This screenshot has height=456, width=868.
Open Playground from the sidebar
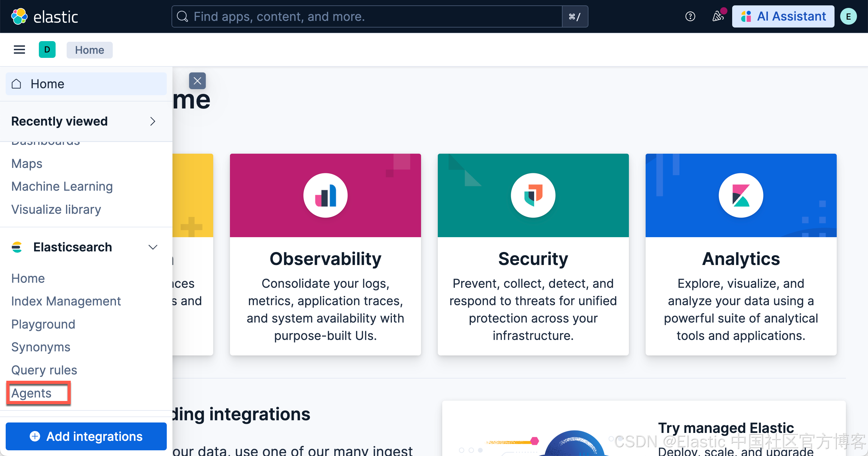click(43, 324)
